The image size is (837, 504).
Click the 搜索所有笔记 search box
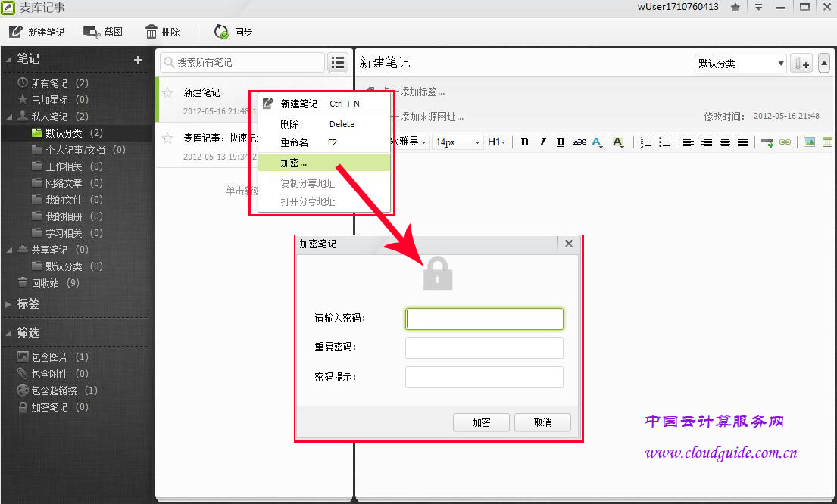click(242, 62)
